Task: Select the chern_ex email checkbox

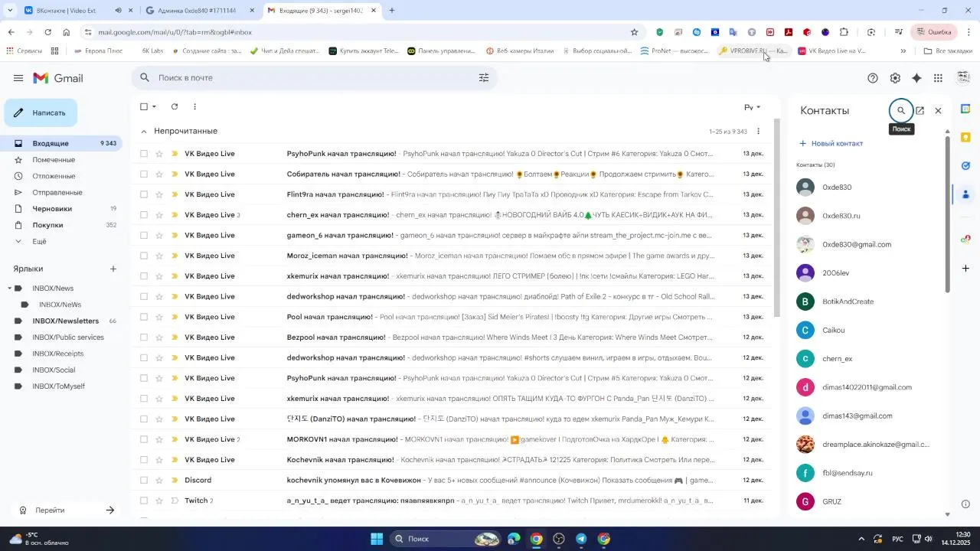Action: [144, 215]
